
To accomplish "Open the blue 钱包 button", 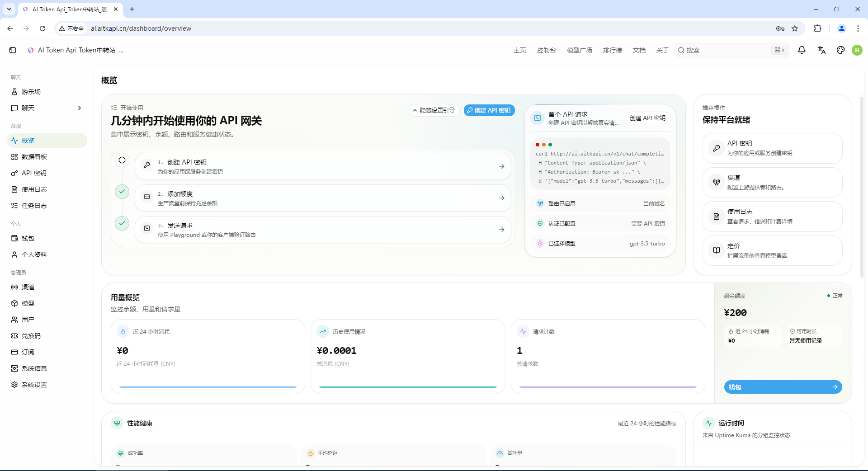I will coord(783,387).
